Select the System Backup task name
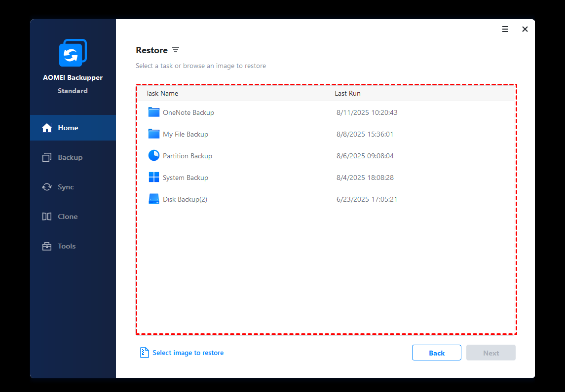Screen dimensions: 565x392 tap(186, 178)
